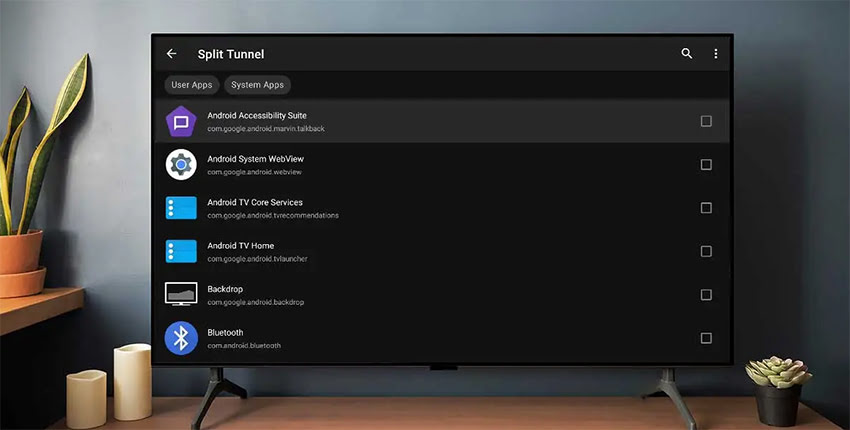Screen dimensions: 850x430
Task: Toggle the Android TV Home checkbox
Action: [706, 252]
